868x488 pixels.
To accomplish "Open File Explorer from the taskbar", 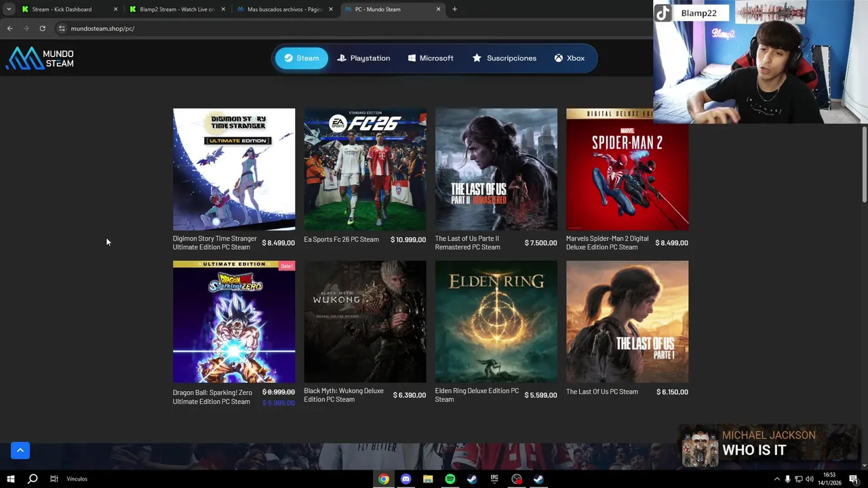I will [x=428, y=479].
